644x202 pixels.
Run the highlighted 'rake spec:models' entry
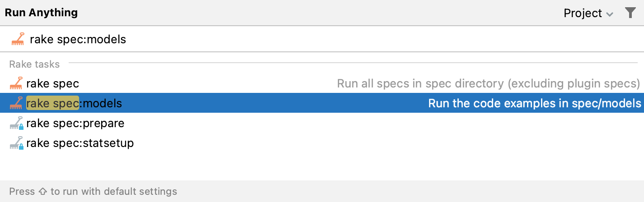tap(74, 103)
